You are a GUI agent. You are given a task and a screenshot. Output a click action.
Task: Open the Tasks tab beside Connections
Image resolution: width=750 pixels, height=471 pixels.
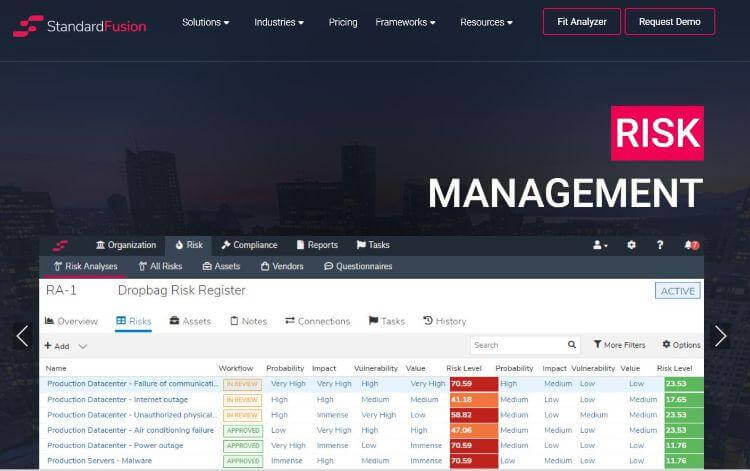tap(386, 321)
